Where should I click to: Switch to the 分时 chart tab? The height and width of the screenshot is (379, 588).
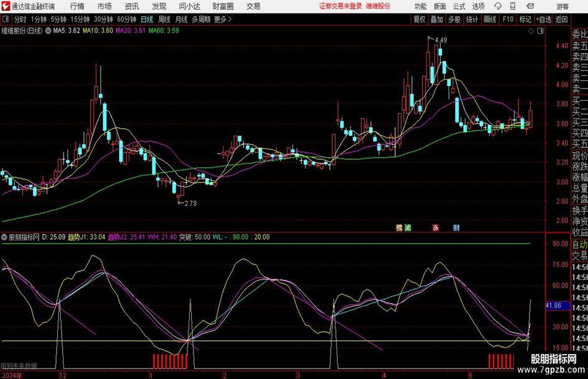coord(20,19)
